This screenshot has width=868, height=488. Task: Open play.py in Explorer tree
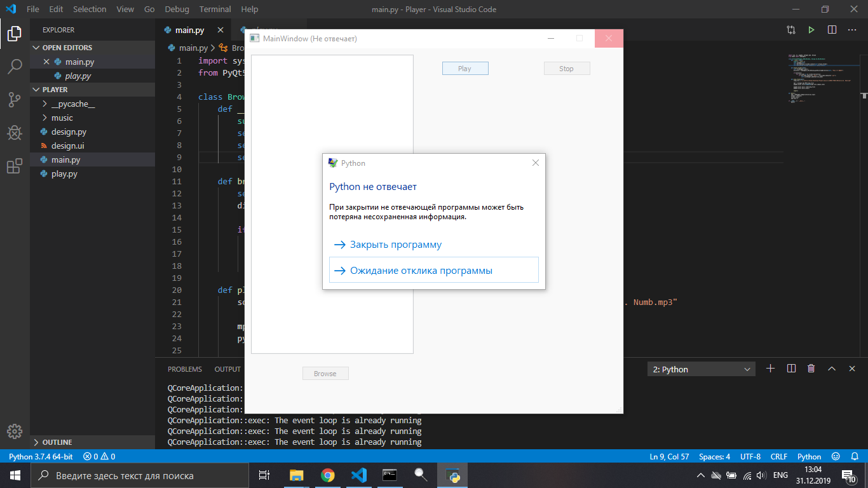pos(93,173)
